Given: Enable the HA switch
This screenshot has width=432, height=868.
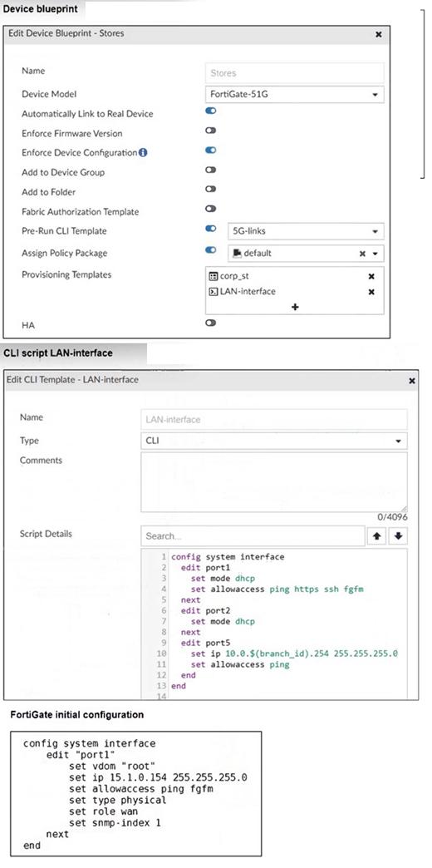Looking at the screenshot, I should 210,323.
